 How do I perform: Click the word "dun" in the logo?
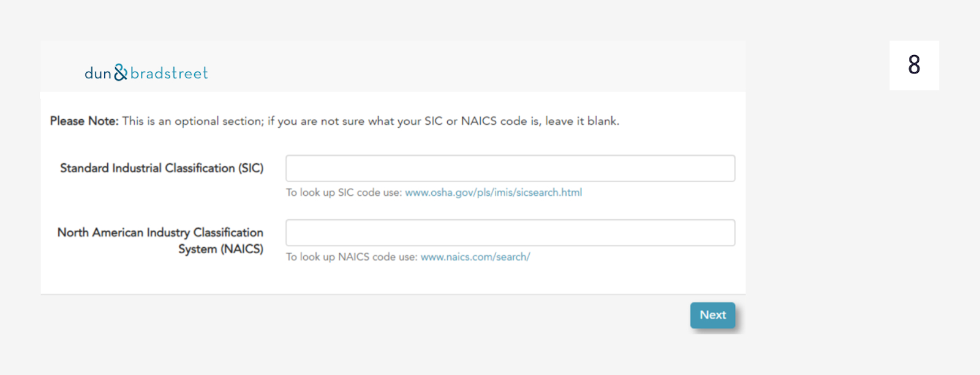[x=98, y=73]
